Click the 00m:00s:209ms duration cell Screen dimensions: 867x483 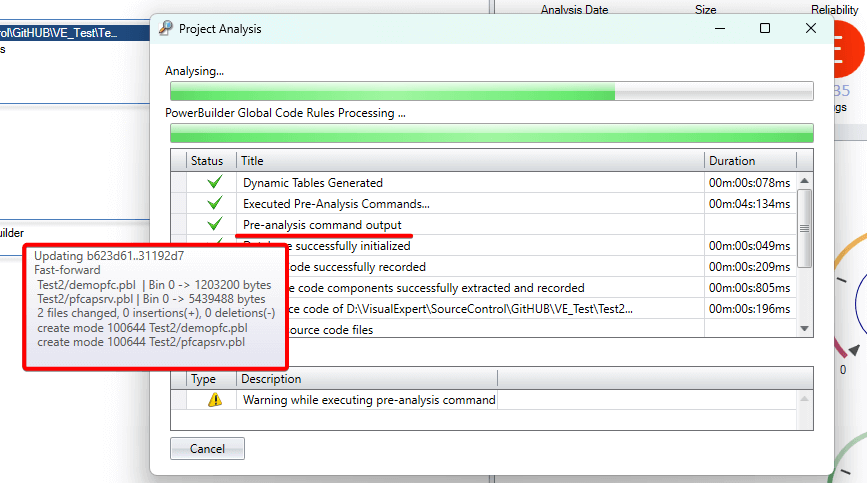click(750, 266)
